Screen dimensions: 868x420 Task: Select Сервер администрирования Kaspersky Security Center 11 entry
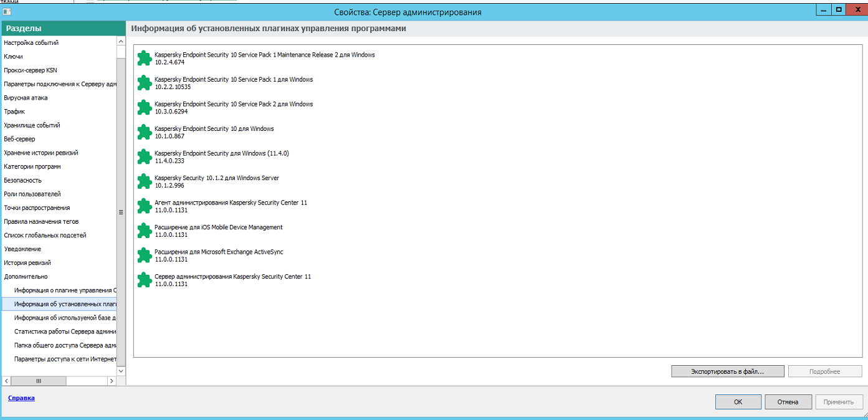[x=232, y=276]
